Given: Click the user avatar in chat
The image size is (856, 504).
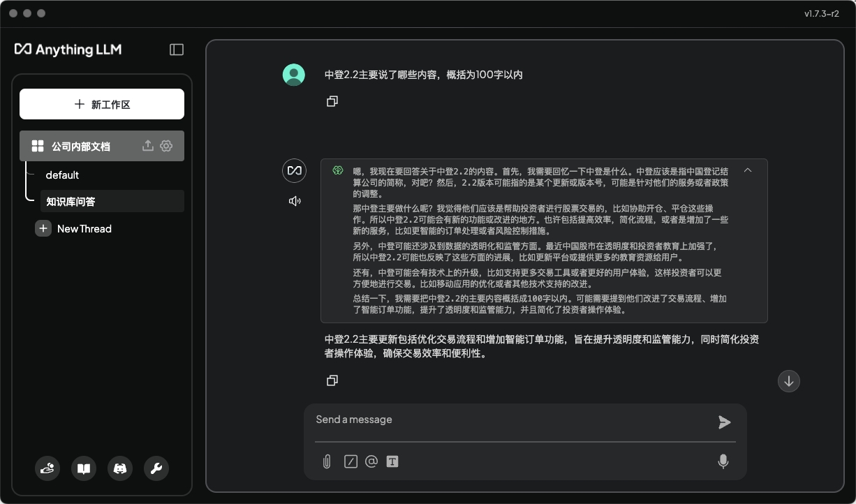Looking at the screenshot, I should tap(294, 75).
